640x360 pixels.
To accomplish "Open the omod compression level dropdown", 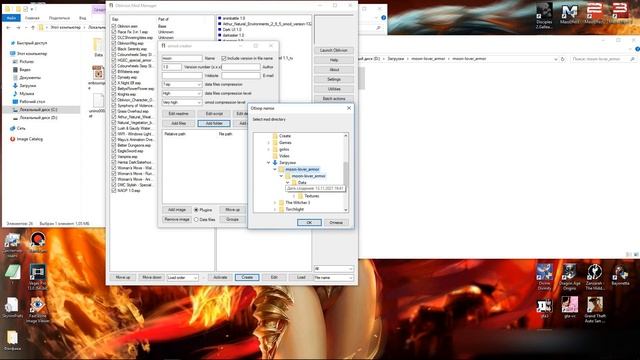I will (x=182, y=102).
